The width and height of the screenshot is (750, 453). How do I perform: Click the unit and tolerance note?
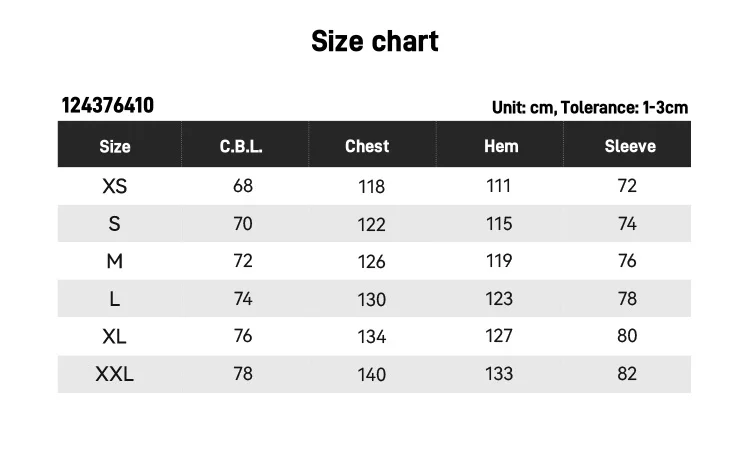click(589, 107)
